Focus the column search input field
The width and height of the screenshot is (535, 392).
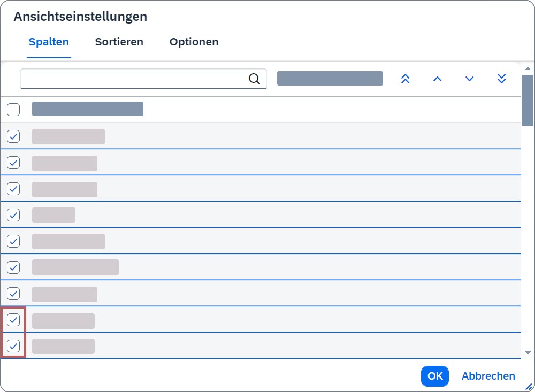coord(134,79)
